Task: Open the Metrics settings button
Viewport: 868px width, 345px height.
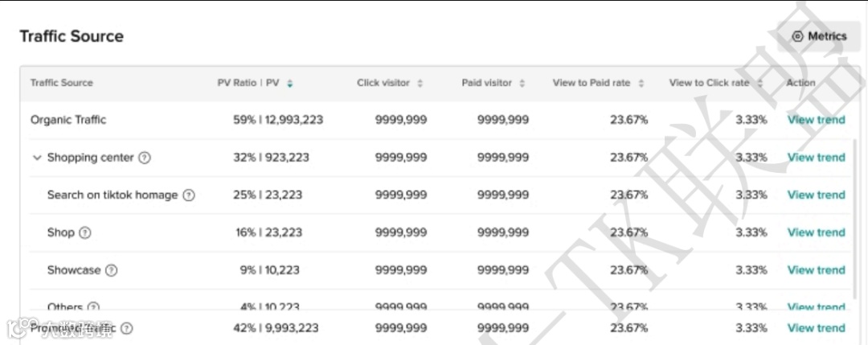Action: point(818,36)
